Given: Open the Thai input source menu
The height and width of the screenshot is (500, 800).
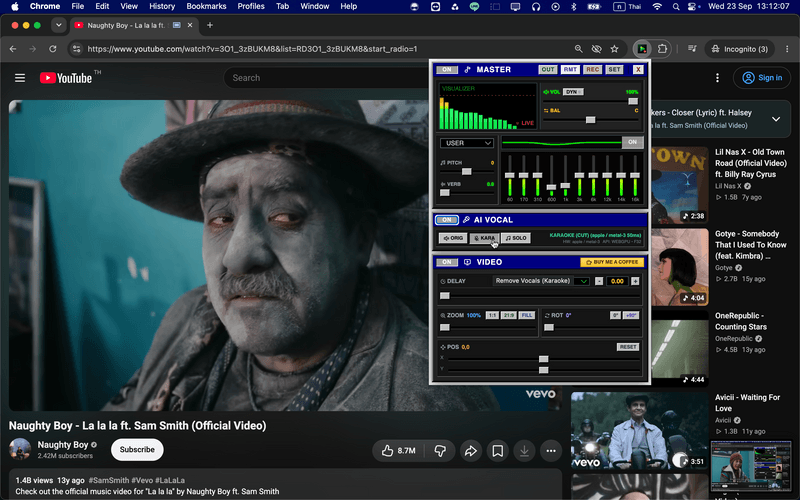Looking at the screenshot, I should click(x=627, y=7).
